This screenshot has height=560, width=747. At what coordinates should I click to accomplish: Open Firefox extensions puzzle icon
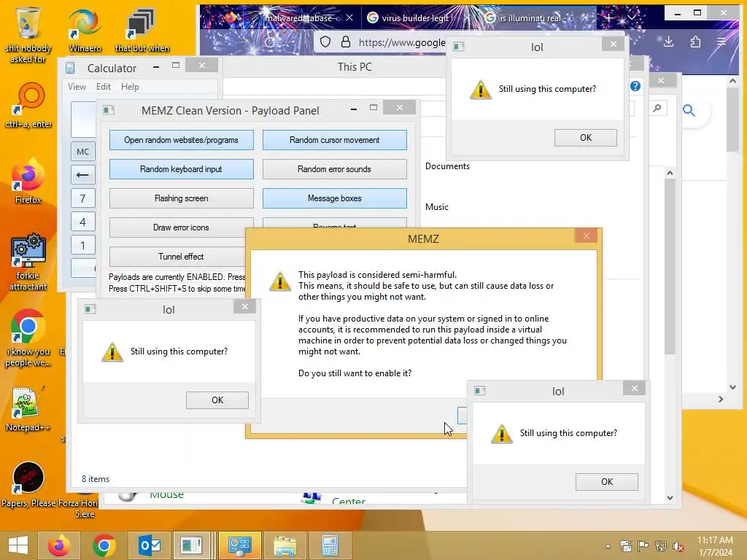(695, 42)
